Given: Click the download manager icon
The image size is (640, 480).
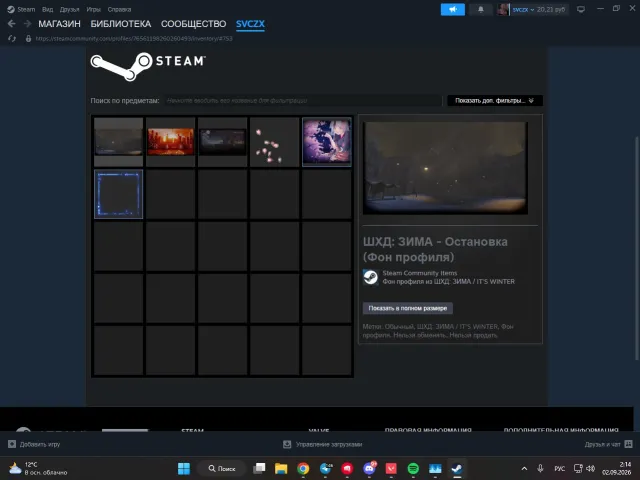Looking at the screenshot, I should [x=287, y=444].
